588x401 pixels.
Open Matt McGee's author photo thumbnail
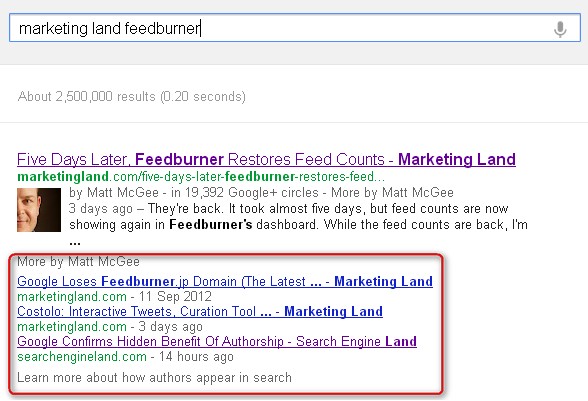pos(39,210)
